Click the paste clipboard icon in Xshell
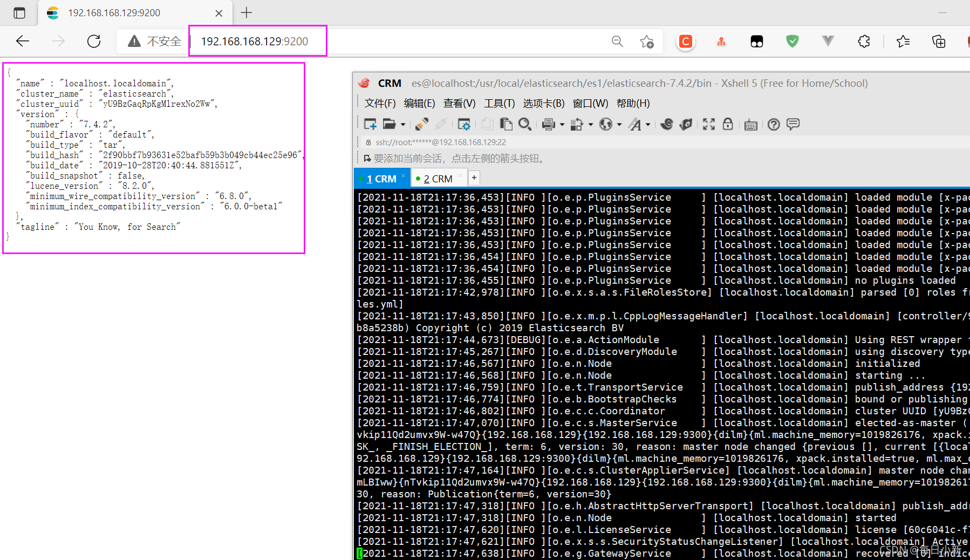This screenshot has height=560, width=970. 506,125
